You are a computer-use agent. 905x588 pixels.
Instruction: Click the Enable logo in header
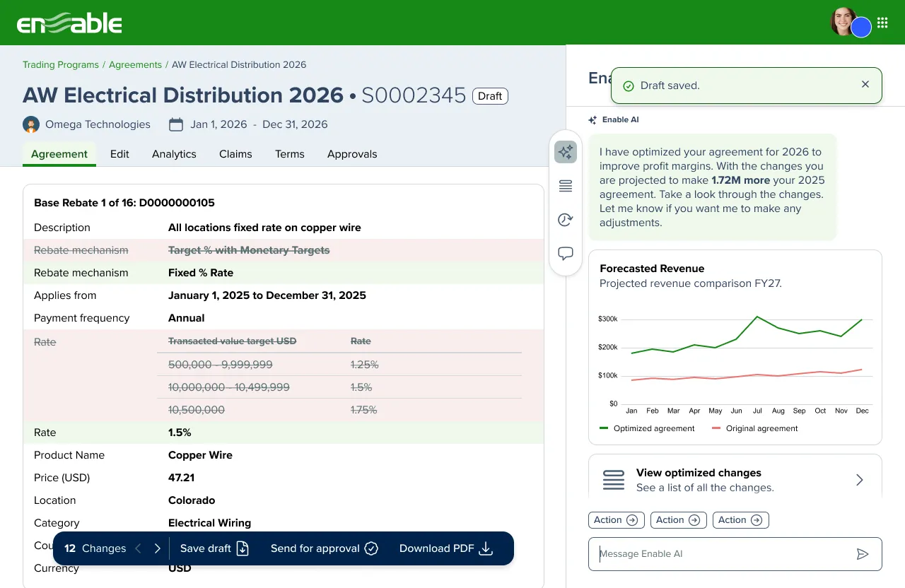click(69, 23)
